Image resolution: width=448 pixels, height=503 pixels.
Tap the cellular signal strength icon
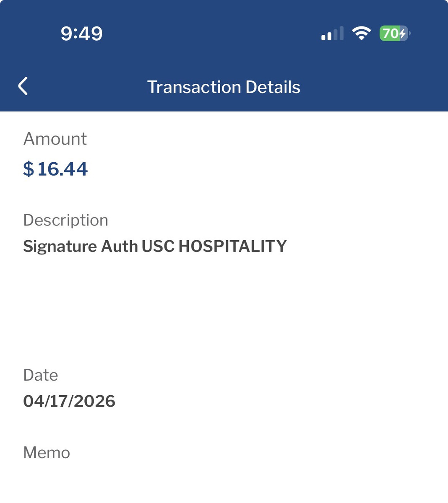pos(332,34)
